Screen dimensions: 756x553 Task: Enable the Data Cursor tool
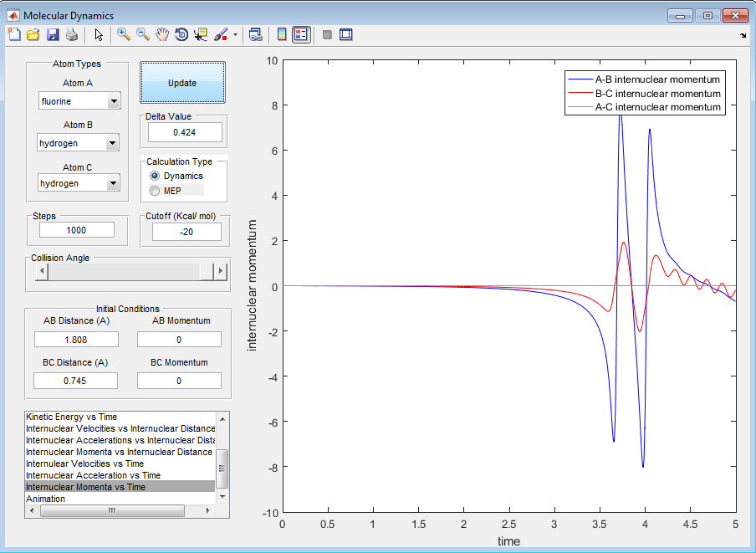(201, 34)
